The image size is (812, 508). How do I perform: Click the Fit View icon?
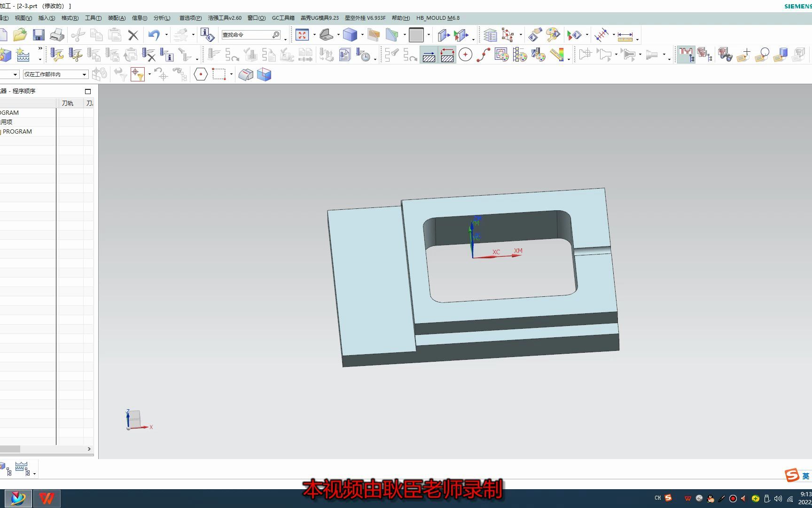click(303, 35)
